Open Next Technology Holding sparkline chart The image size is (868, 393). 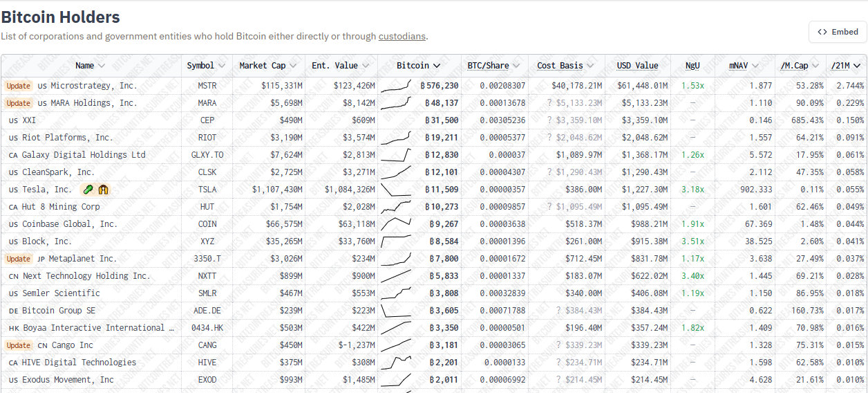pyautogui.click(x=396, y=276)
